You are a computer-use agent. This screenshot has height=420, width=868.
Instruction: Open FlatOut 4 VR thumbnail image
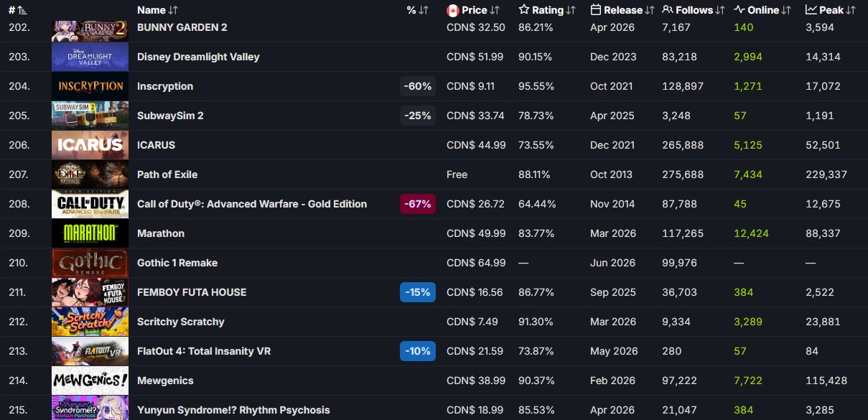click(90, 351)
